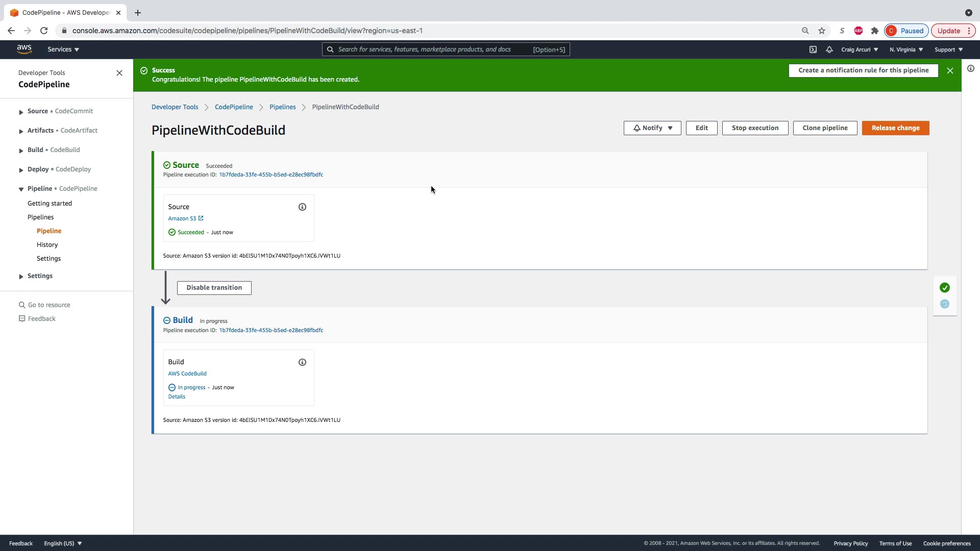Expand the Source CodeCommit section

tap(21, 112)
